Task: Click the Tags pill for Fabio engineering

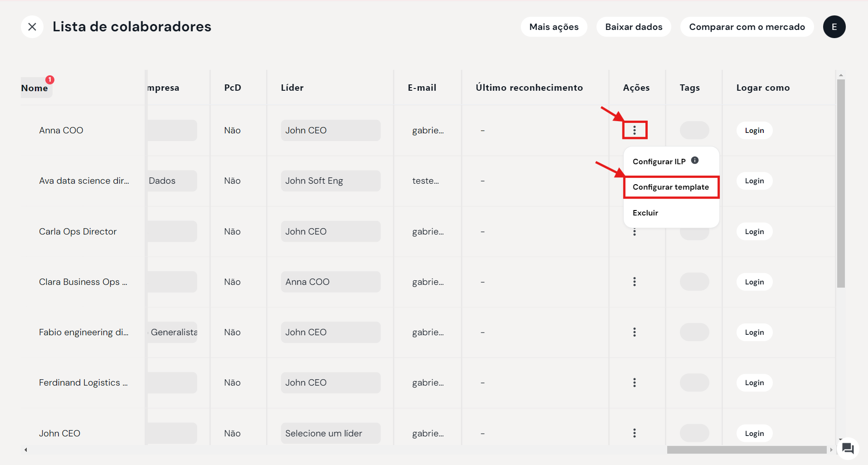Action: pos(694,332)
